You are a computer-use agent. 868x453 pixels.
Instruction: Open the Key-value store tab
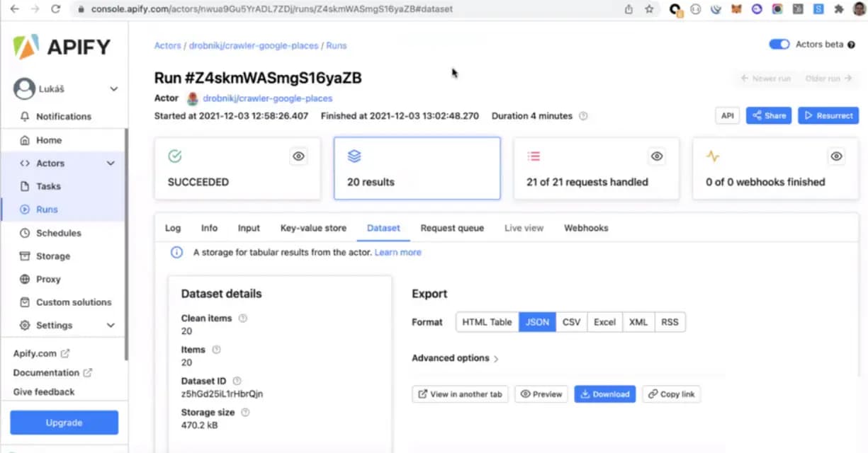[313, 228]
